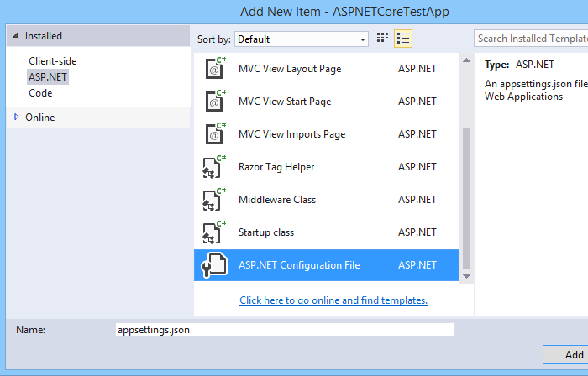This screenshot has height=376, width=588.
Task: Select the Client-side category
Action: coord(52,61)
